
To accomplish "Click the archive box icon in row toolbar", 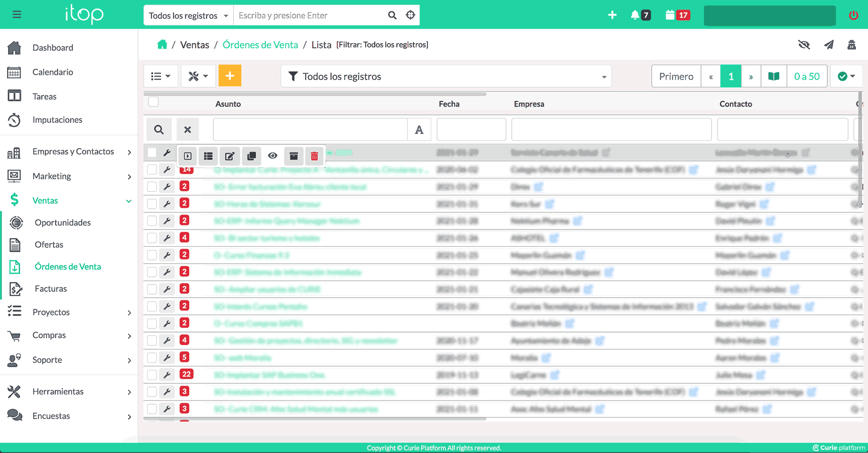I will pos(294,156).
